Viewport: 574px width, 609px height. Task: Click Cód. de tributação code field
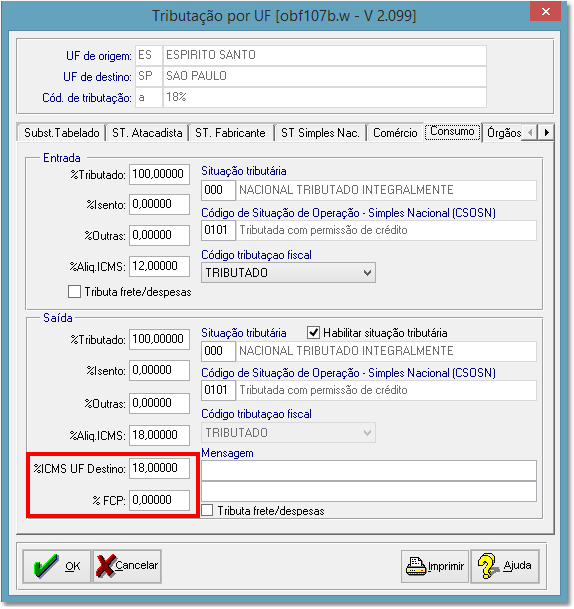coord(149,97)
